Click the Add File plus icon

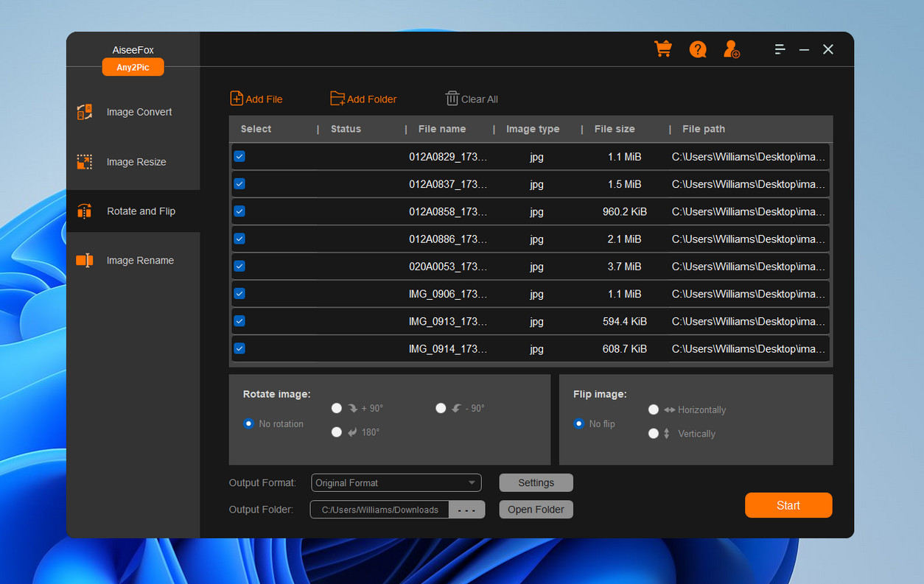(237, 98)
